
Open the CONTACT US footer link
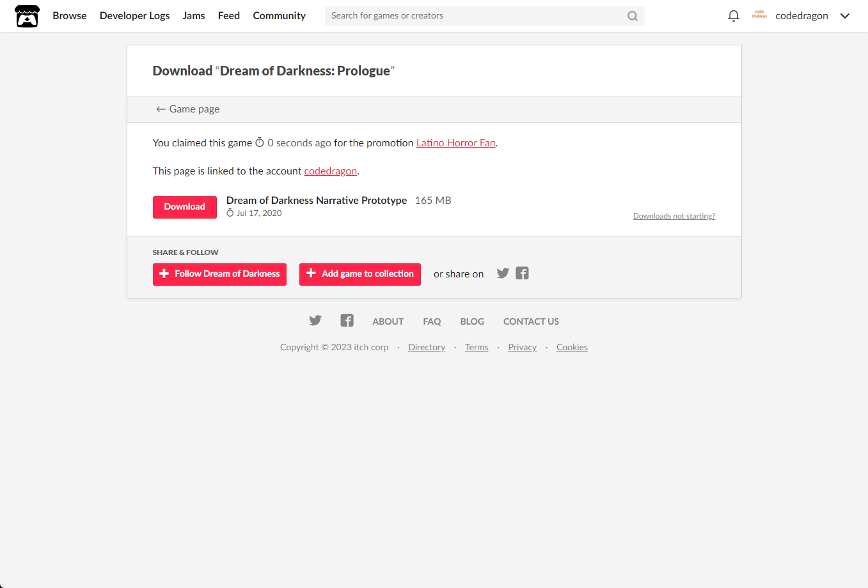pyautogui.click(x=531, y=321)
